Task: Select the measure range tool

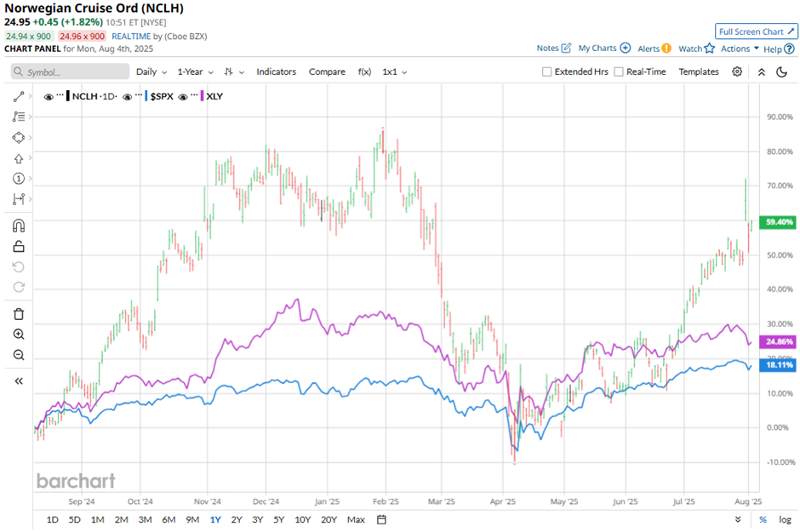Action: pos(19,199)
